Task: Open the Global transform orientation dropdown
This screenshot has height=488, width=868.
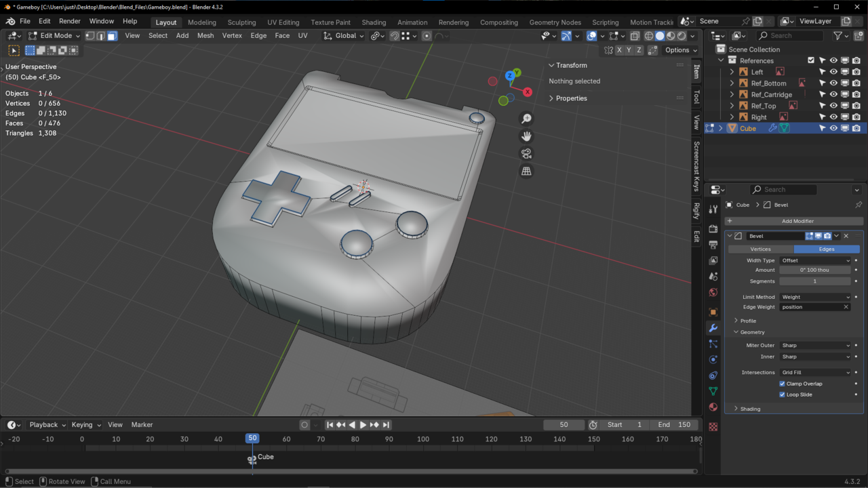Action: coord(343,36)
